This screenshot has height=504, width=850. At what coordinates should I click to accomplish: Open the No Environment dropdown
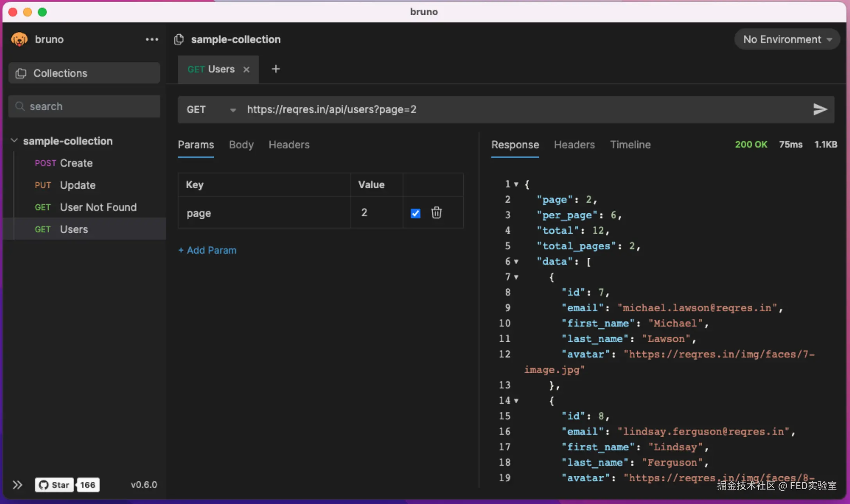787,39
